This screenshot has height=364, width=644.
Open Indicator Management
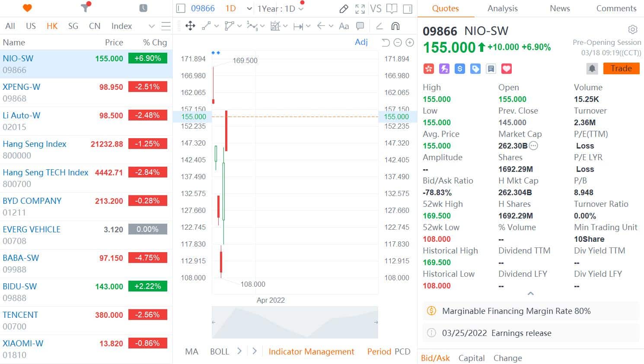coord(312,351)
